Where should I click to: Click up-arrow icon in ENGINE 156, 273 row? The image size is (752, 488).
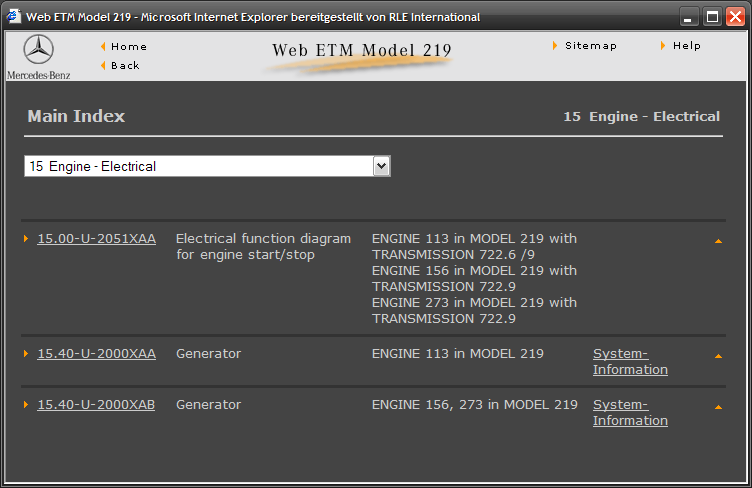[718, 407]
